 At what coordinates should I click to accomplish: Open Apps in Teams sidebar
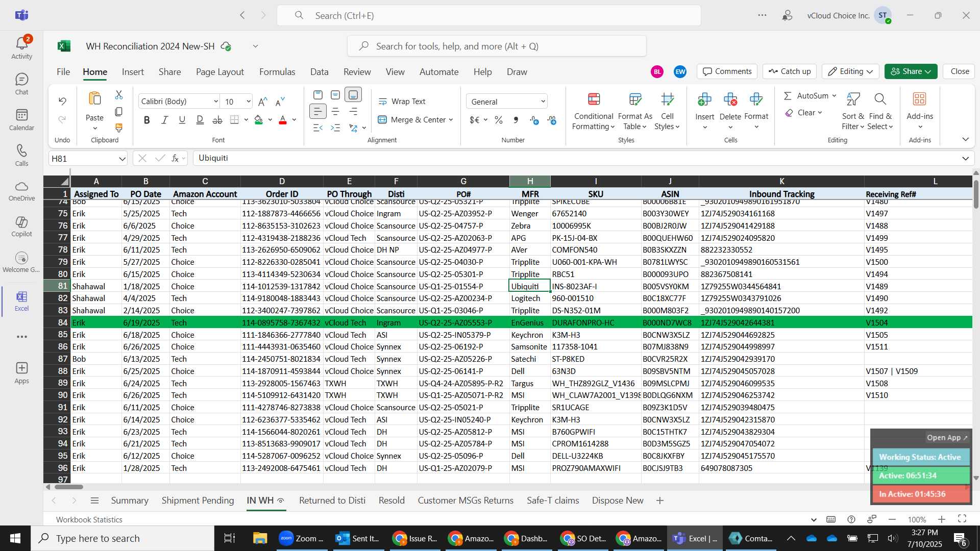click(x=21, y=373)
